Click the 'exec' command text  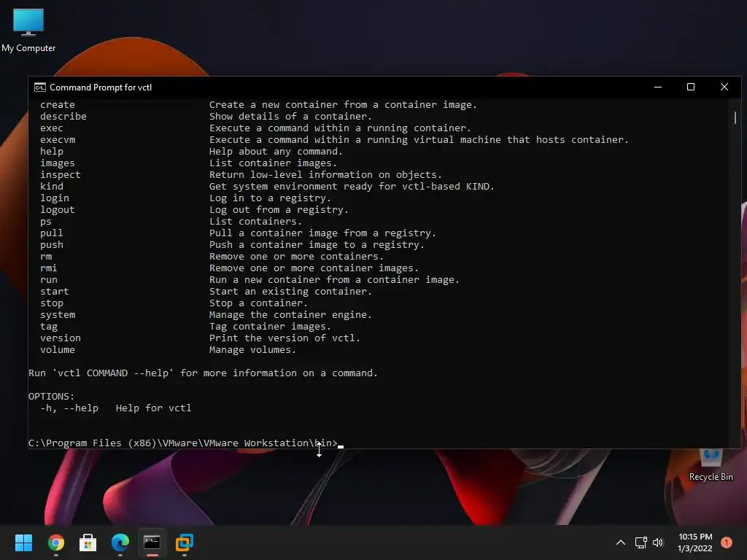coord(52,128)
